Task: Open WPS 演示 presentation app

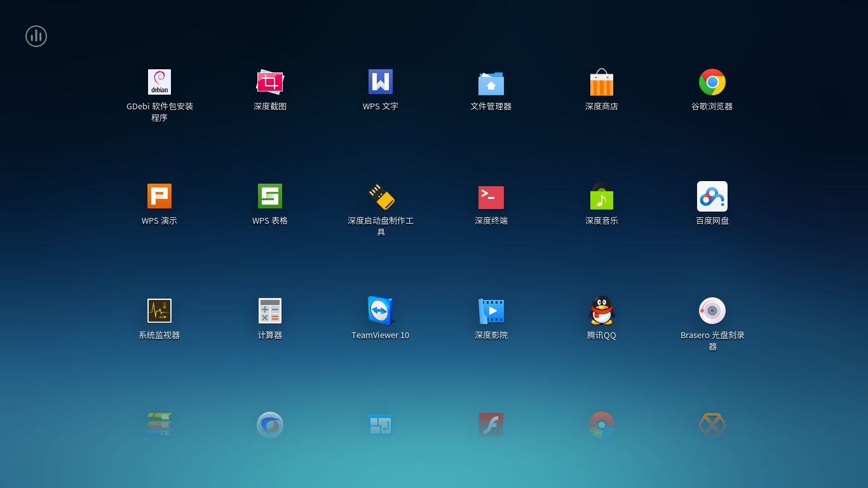Action: pyautogui.click(x=159, y=196)
